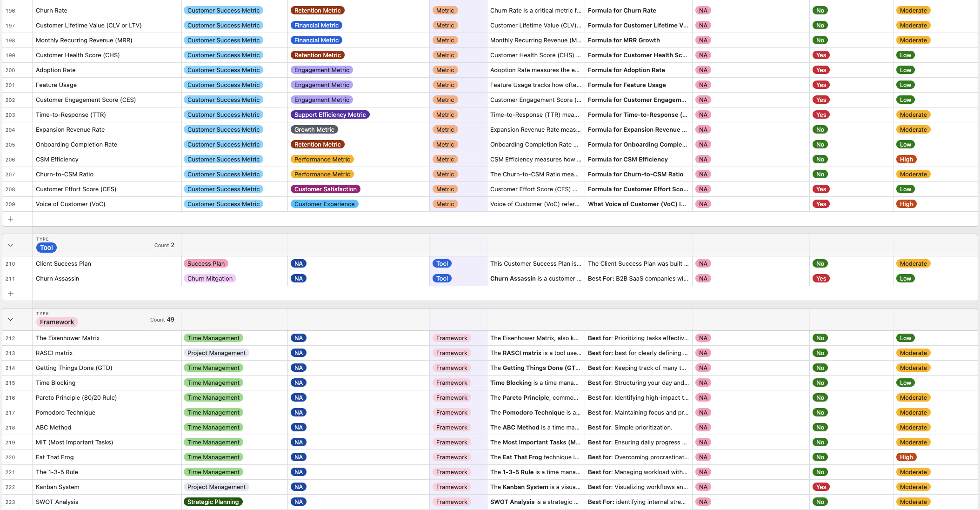The width and height of the screenshot is (980, 510).
Task: Click the Customer Satisfaction tag row 208
Action: point(324,189)
